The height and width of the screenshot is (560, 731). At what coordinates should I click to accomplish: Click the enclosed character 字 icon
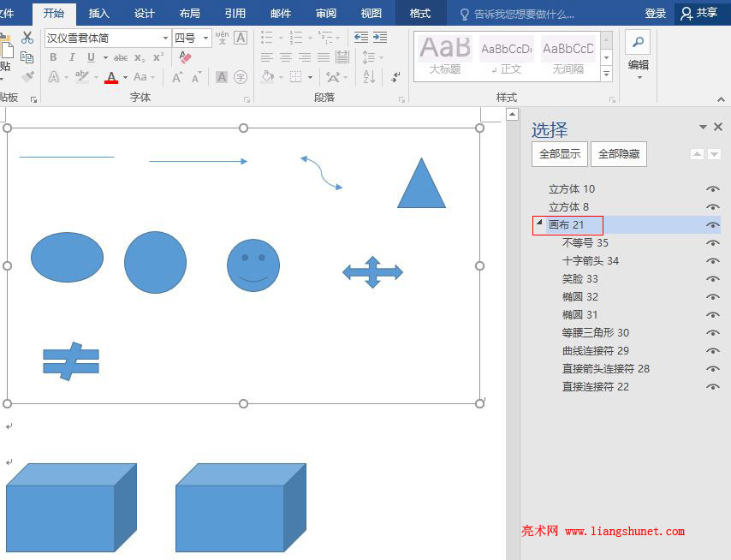241,77
